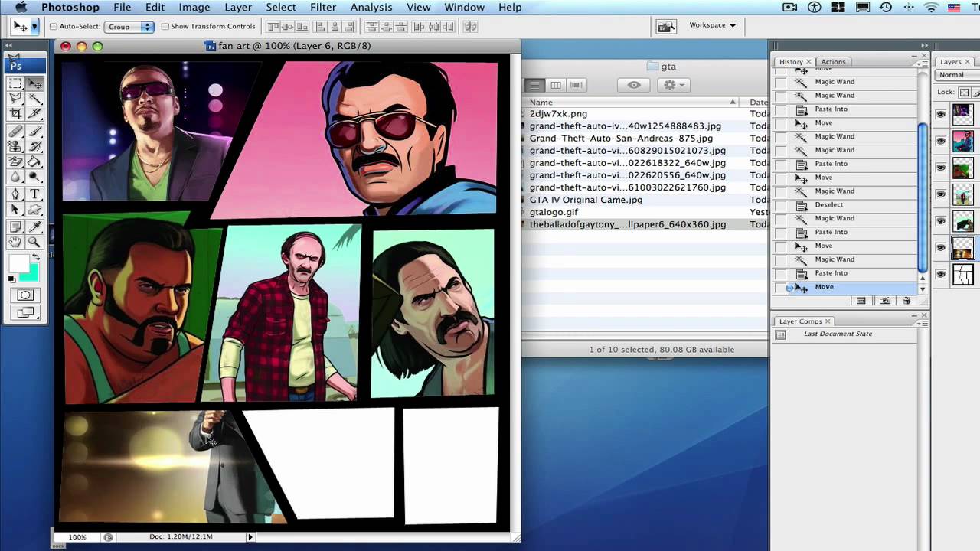Select the Crop tool
980x551 pixels.
point(15,114)
